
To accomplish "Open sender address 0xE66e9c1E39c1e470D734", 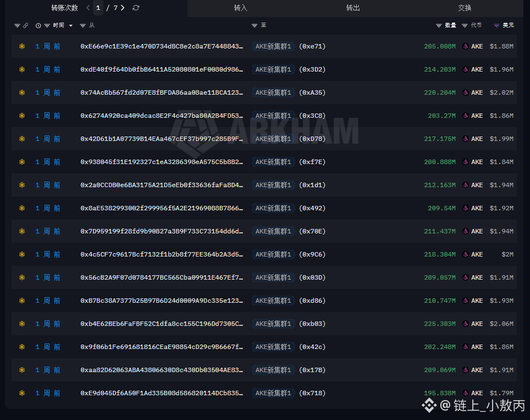I will [x=162, y=46].
